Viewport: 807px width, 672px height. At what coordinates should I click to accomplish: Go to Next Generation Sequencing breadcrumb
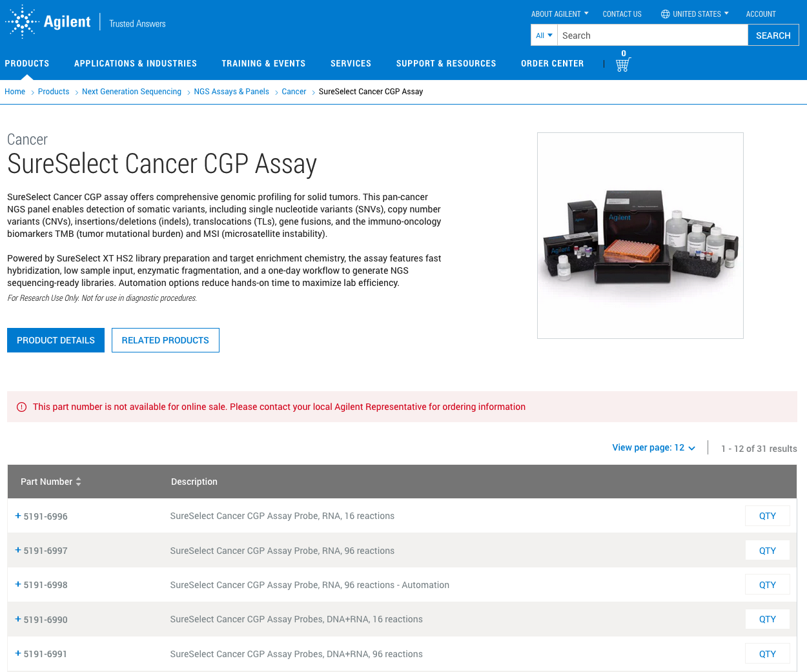pos(132,92)
